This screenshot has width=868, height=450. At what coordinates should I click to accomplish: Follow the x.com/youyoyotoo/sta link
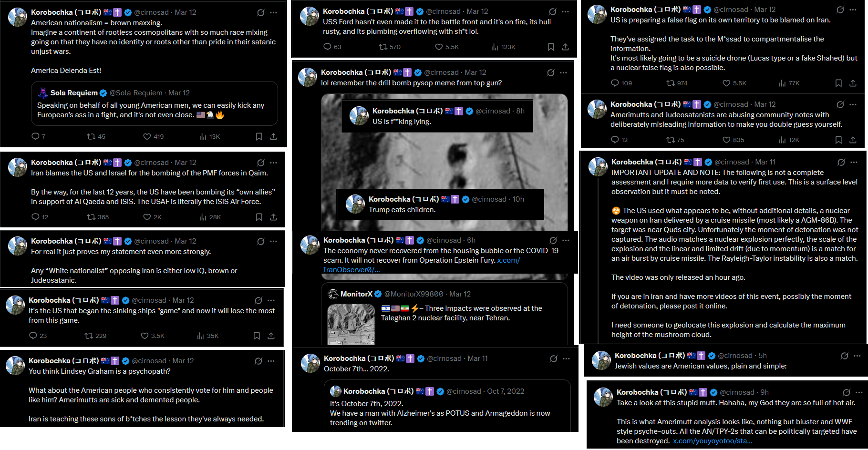tap(713, 441)
